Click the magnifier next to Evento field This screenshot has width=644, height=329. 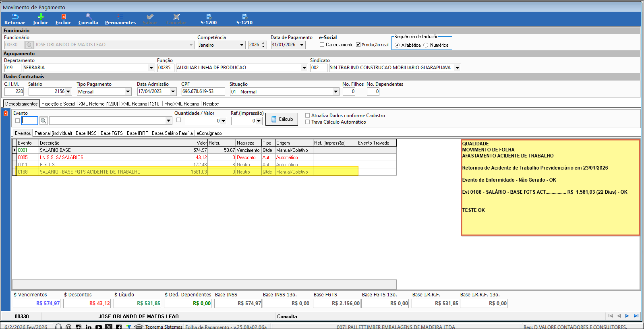tap(43, 120)
